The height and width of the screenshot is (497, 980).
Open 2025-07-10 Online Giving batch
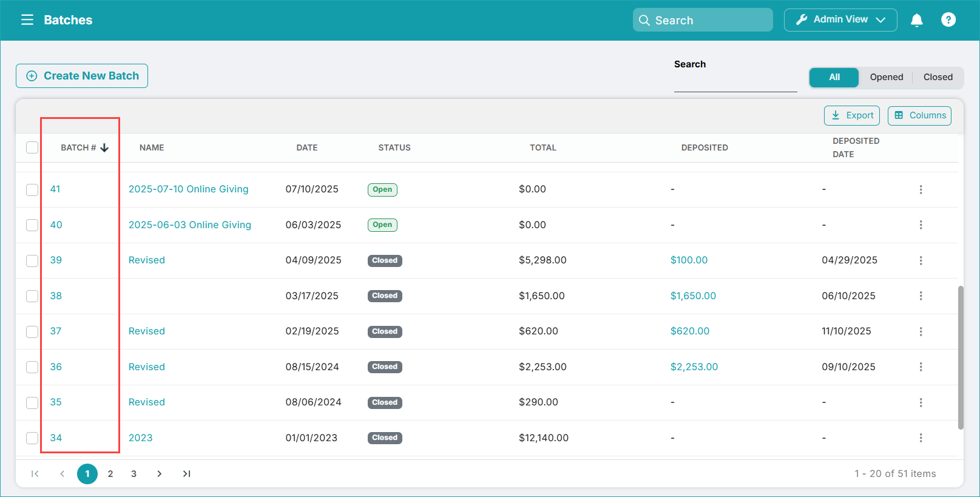pyautogui.click(x=189, y=189)
